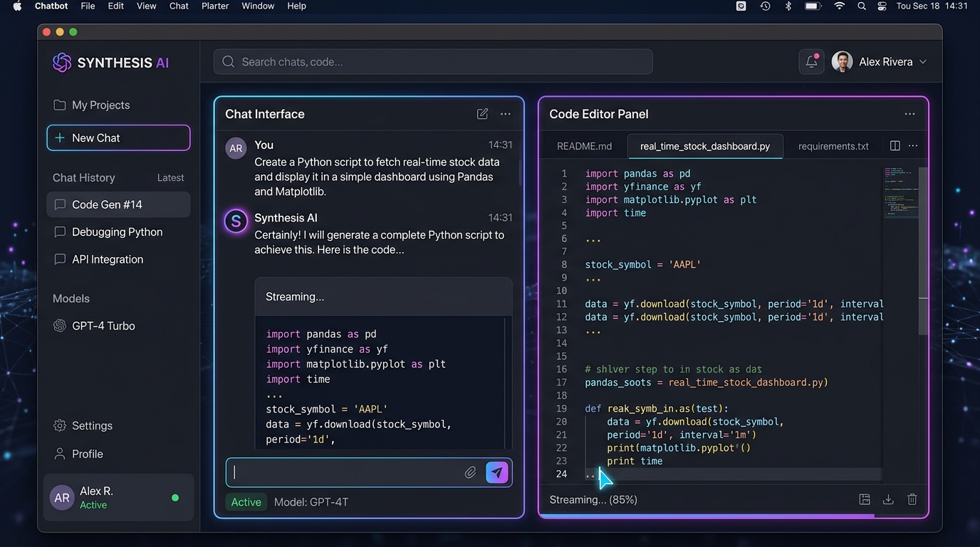Attach a file with the paperclip icon
The width and height of the screenshot is (980, 547).
coord(470,472)
